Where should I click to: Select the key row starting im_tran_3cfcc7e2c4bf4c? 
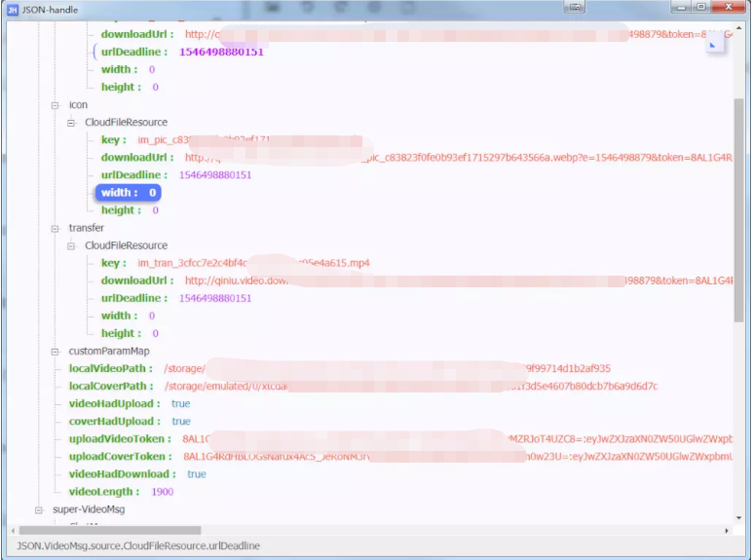(x=236, y=263)
